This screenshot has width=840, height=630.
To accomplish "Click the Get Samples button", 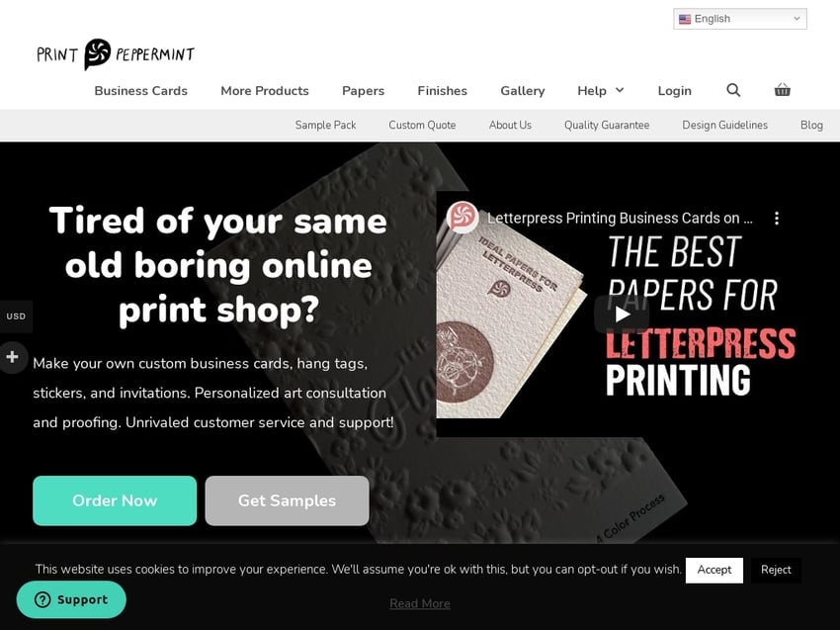I will pyautogui.click(x=288, y=500).
